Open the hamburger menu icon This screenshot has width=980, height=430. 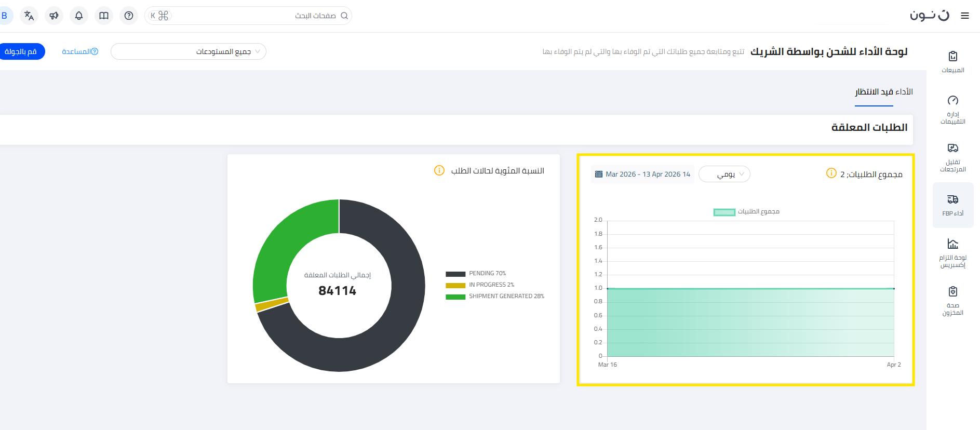click(x=964, y=16)
